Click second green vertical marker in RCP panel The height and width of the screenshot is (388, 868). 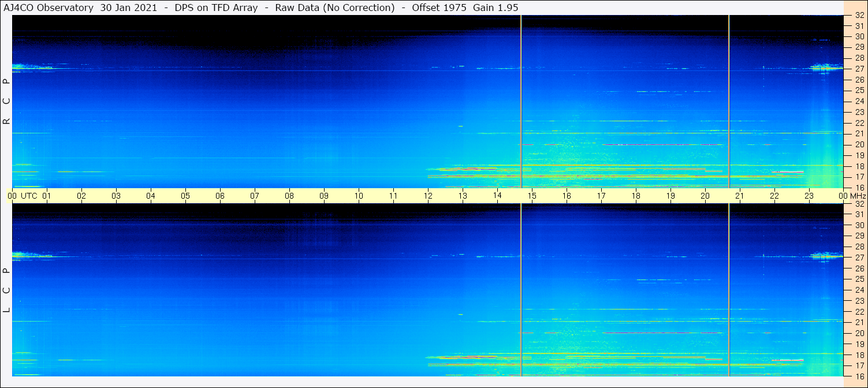729,101
